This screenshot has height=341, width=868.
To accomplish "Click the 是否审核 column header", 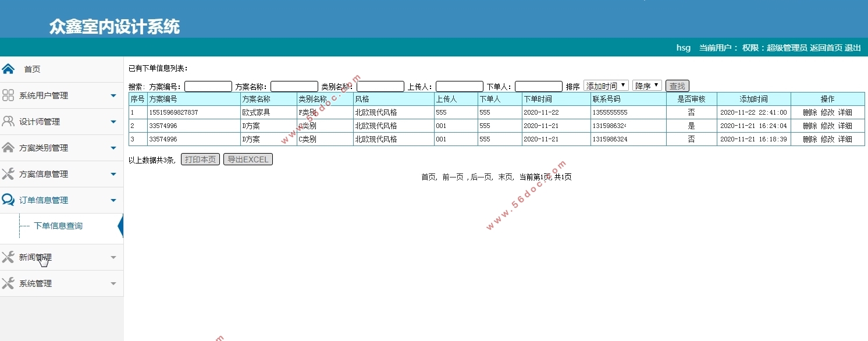I will (691, 99).
